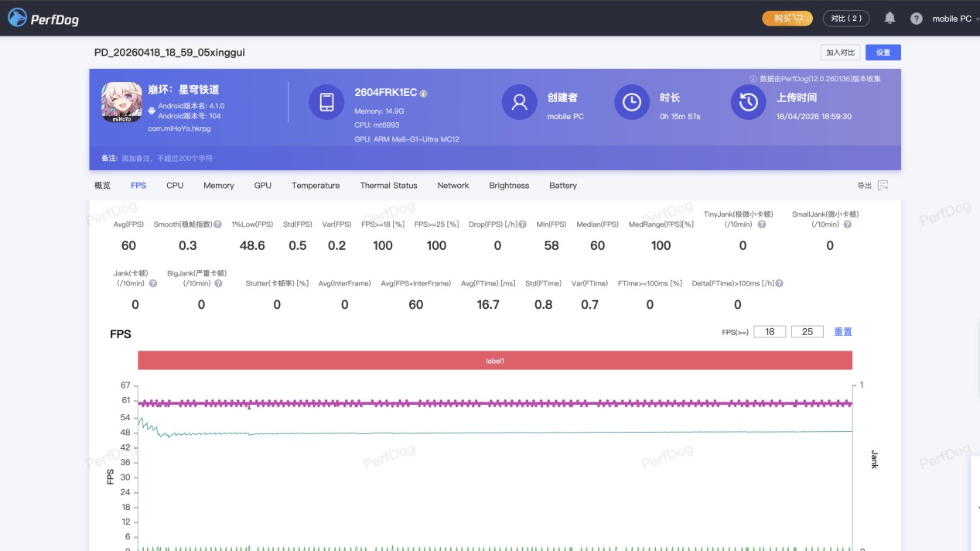Open the notification bell

pos(890,18)
